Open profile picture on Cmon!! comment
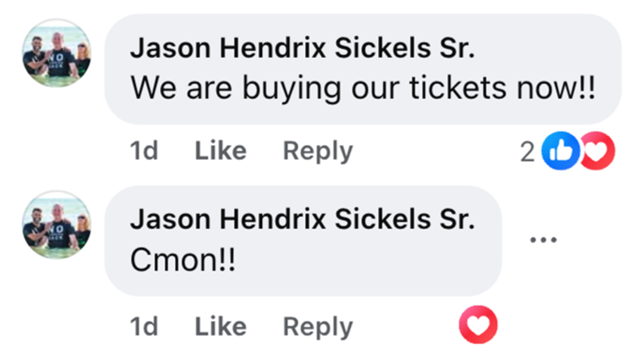 (x=57, y=225)
